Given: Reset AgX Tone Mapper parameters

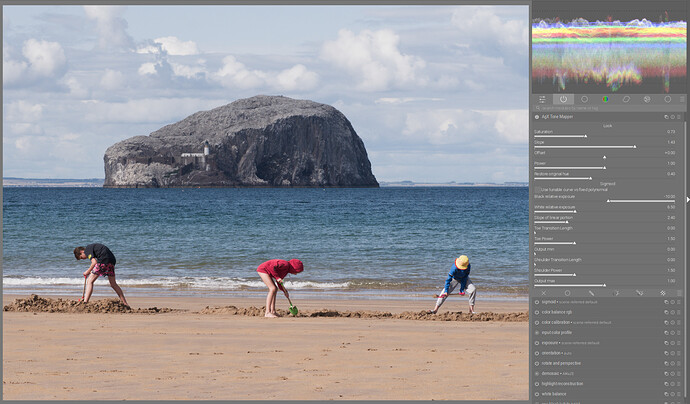Looking at the screenshot, I should 672,117.
